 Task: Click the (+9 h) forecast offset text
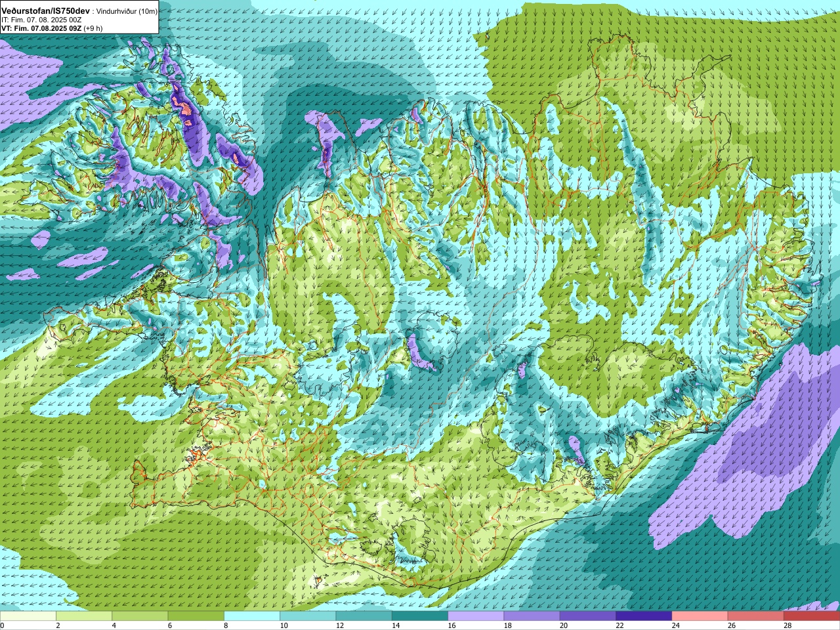(93, 28)
